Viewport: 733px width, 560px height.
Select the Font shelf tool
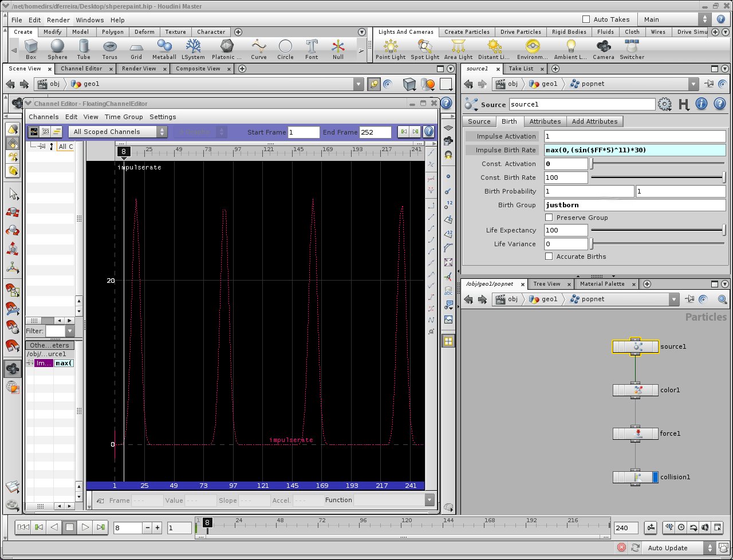click(312, 49)
